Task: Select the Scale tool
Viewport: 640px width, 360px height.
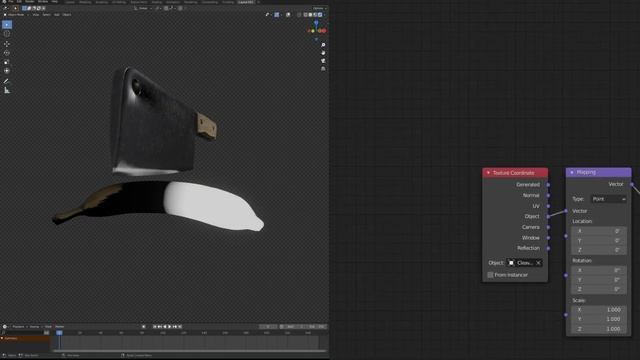Action: coord(7,62)
